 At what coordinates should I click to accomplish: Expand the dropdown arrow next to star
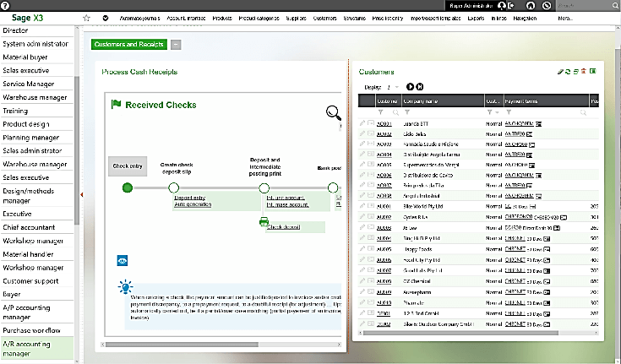point(105,18)
